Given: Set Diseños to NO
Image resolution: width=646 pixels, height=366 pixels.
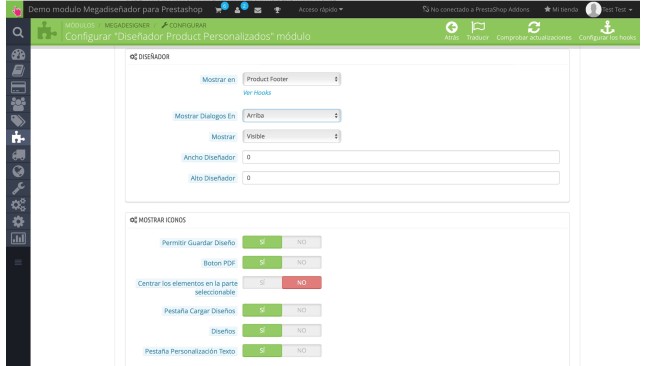Looking at the screenshot, I should [x=302, y=331].
